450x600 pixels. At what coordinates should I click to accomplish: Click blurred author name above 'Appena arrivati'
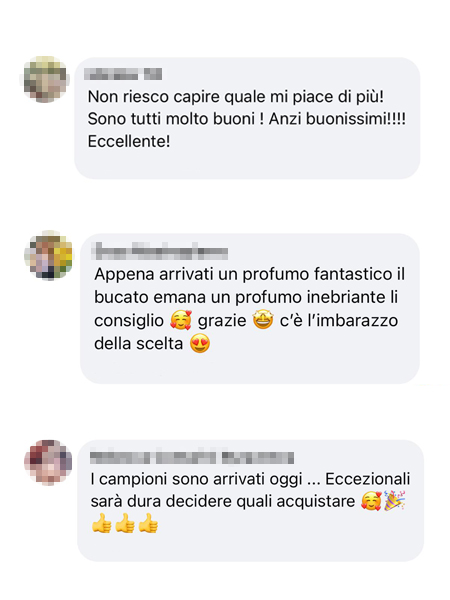pyautogui.click(x=161, y=251)
